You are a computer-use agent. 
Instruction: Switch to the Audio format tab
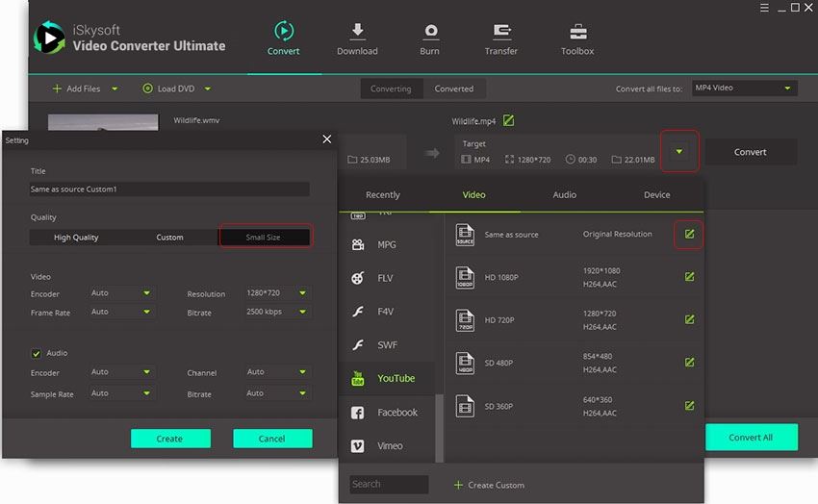(564, 195)
